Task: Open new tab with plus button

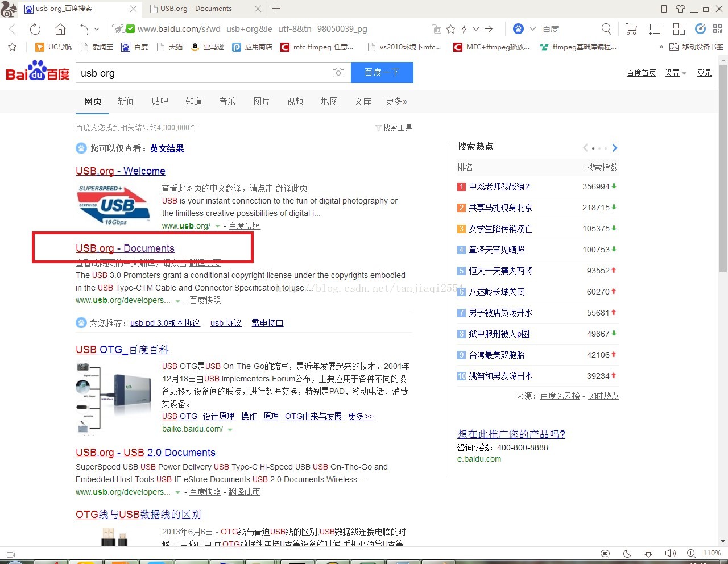Action: 276,9
